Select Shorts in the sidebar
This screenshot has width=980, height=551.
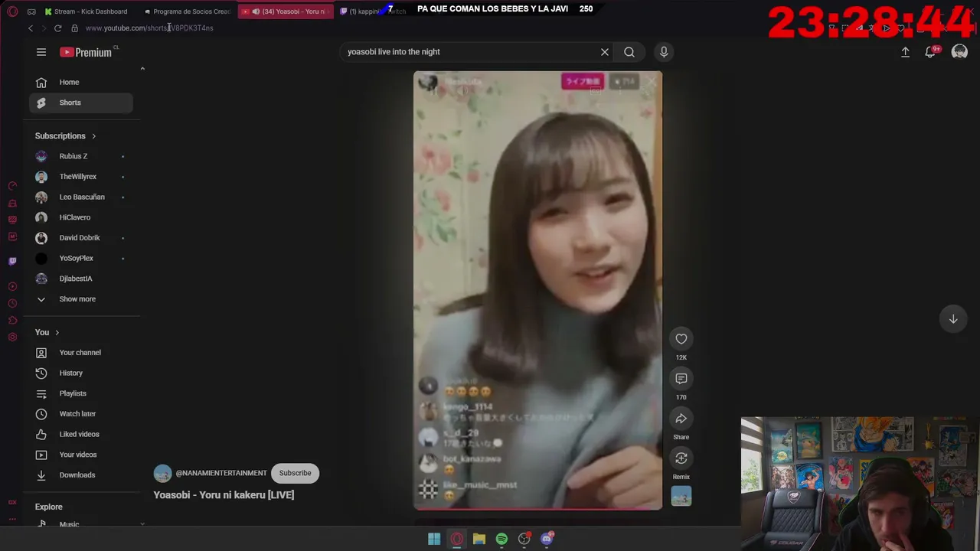pyautogui.click(x=81, y=103)
